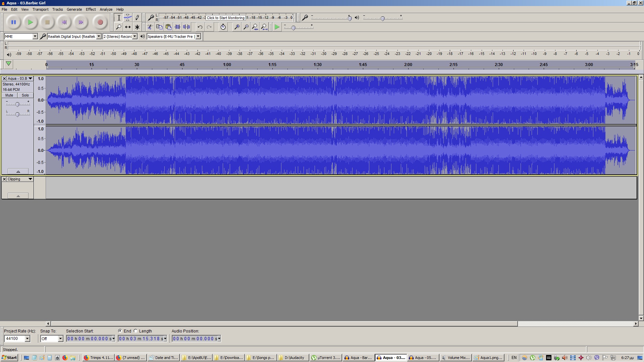Select the Time Shift tool
This screenshot has width=644, height=362.
pos(128,27)
